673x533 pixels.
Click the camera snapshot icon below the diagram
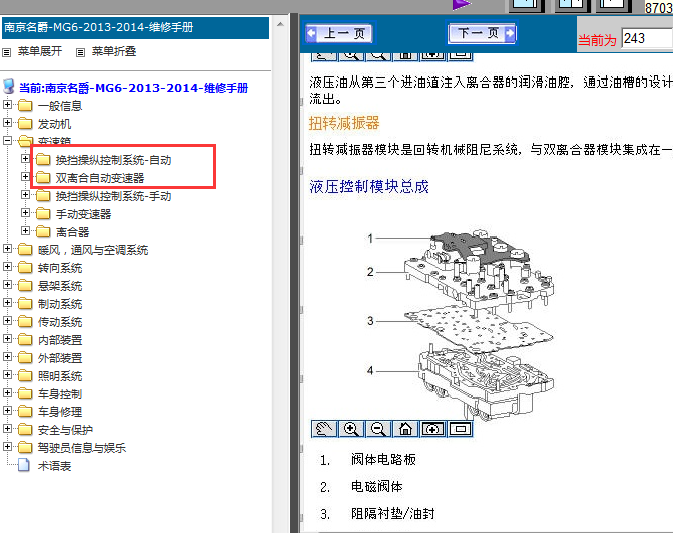pyautogui.click(x=432, y=429)
